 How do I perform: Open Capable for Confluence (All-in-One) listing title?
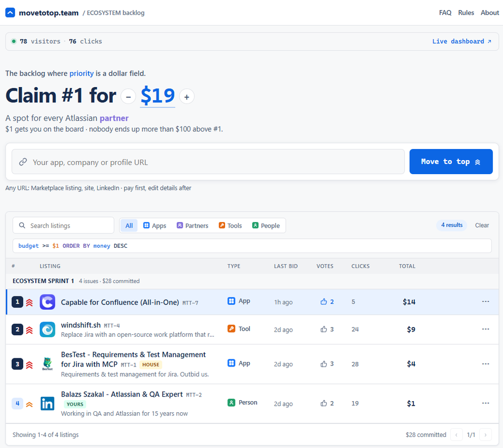pyautogui.click(x=120, y=302)
